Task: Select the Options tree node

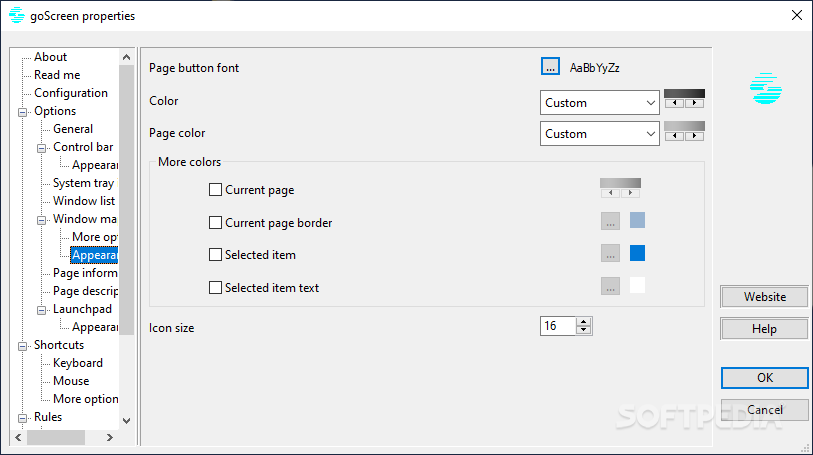Action: point(55,111)
